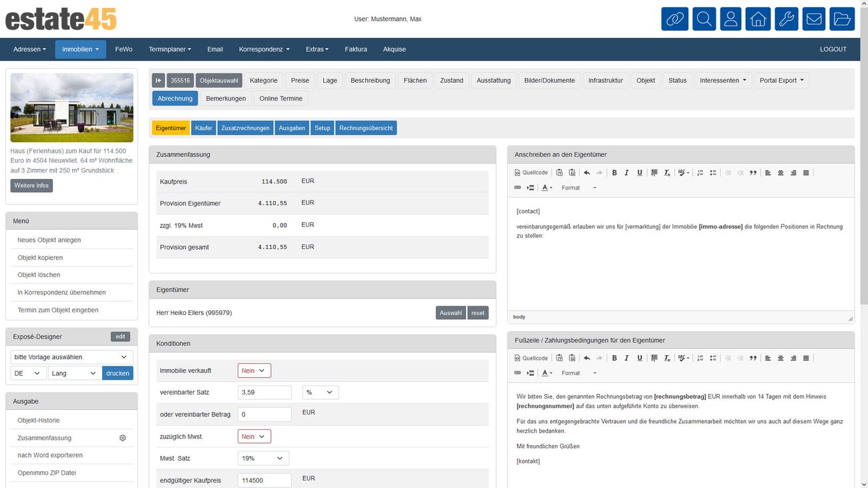Apply block quote in Anschreiben editor

pyautogui.click(x=753, y=173)
